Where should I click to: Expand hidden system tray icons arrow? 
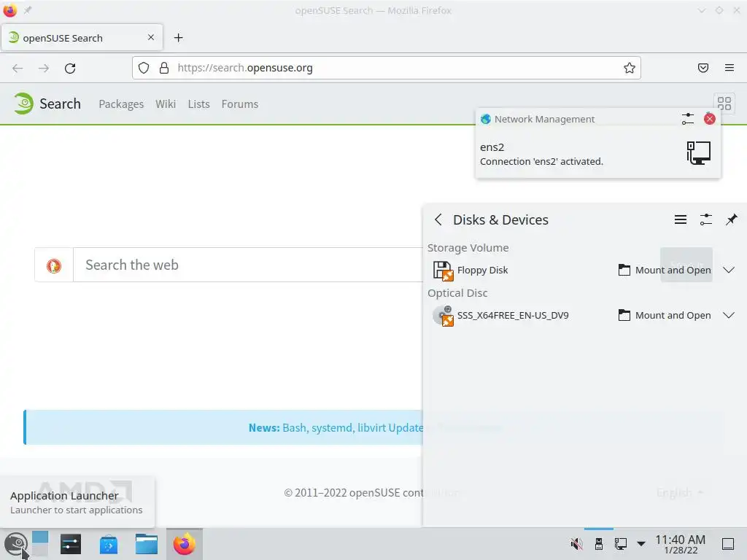[641, 544]
